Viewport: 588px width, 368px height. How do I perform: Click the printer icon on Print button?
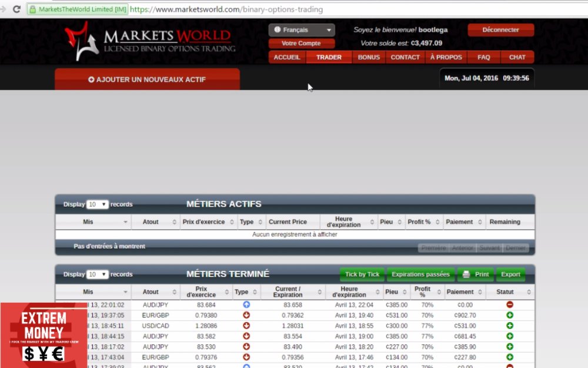466,274
